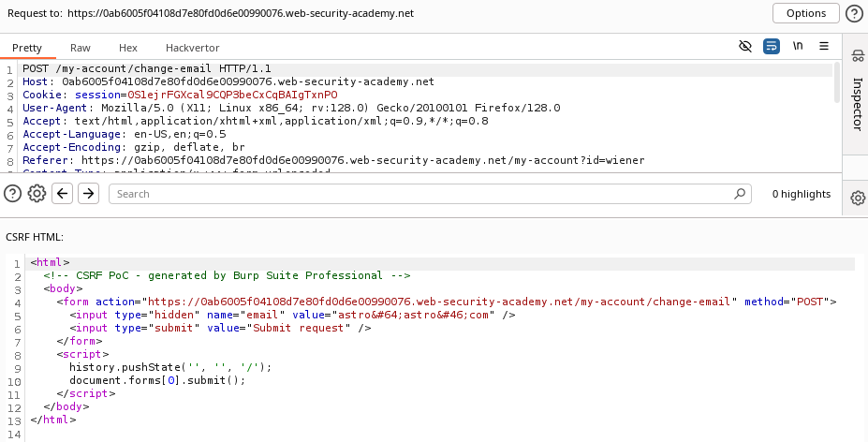Click the 'Request to:' URL text

click(x=241, y=13)
